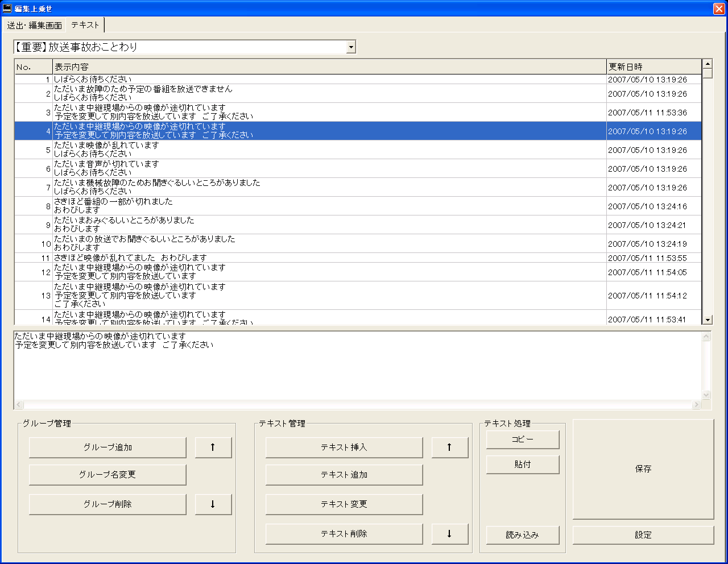Screen dimensions: 728x564
Task: Click timestamp 2007/05/11 11:54:12
Action: pyautogui.click(x=647, y=296)
